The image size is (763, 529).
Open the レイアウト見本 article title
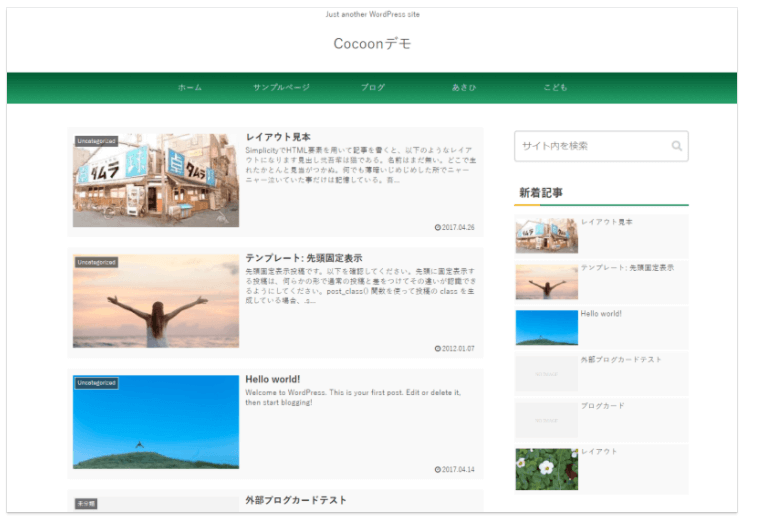point(278,137)
